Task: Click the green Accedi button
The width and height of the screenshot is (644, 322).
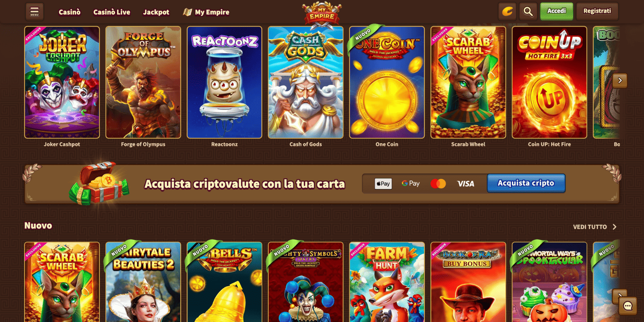Action: pos(557,11)
